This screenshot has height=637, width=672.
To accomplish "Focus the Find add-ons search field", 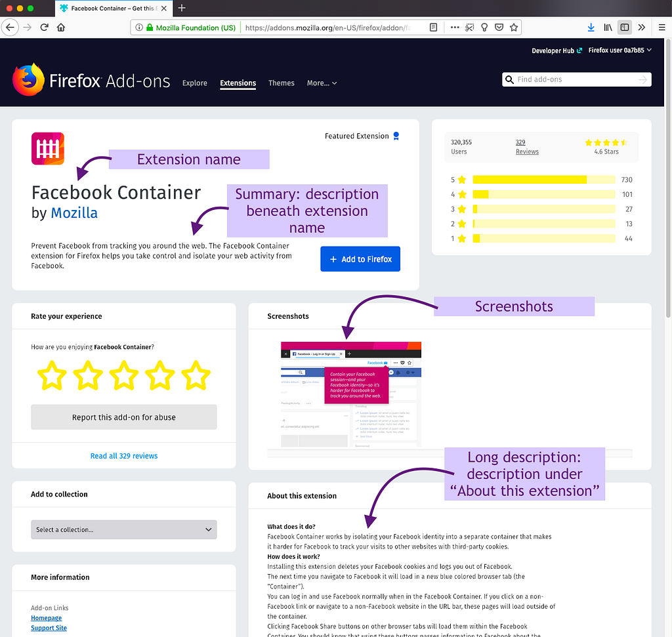I will pos(576,79).
